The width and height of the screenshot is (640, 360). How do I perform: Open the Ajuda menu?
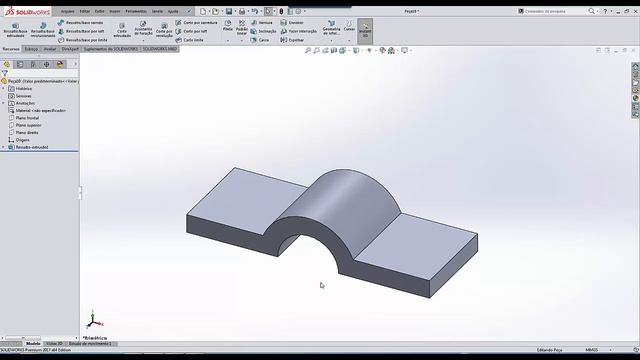point(173,11)
